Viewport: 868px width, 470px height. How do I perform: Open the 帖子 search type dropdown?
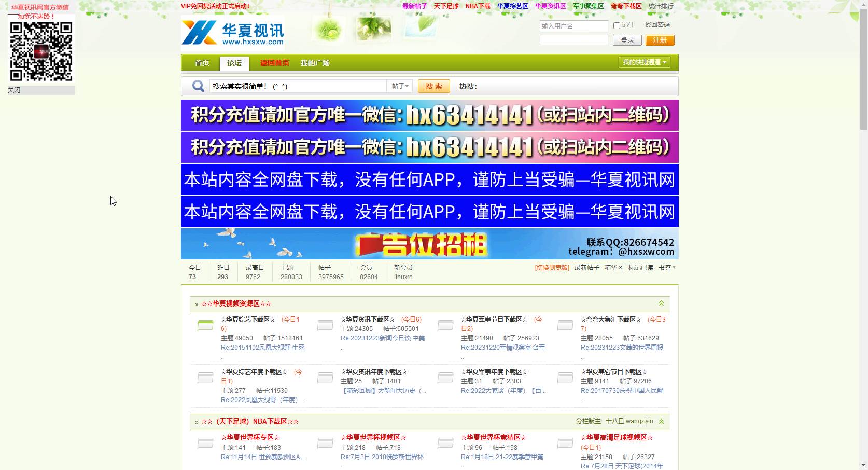tap(400, 86)
